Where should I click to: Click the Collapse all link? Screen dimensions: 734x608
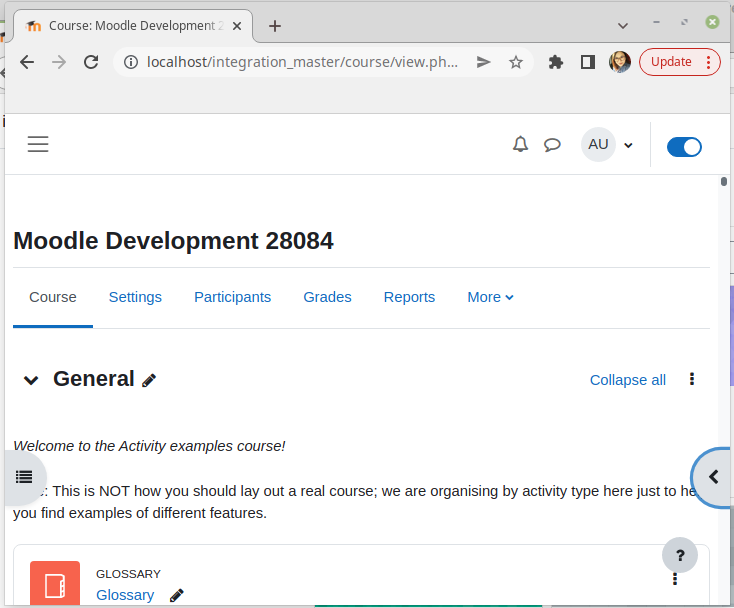click(x=627, y=380)
